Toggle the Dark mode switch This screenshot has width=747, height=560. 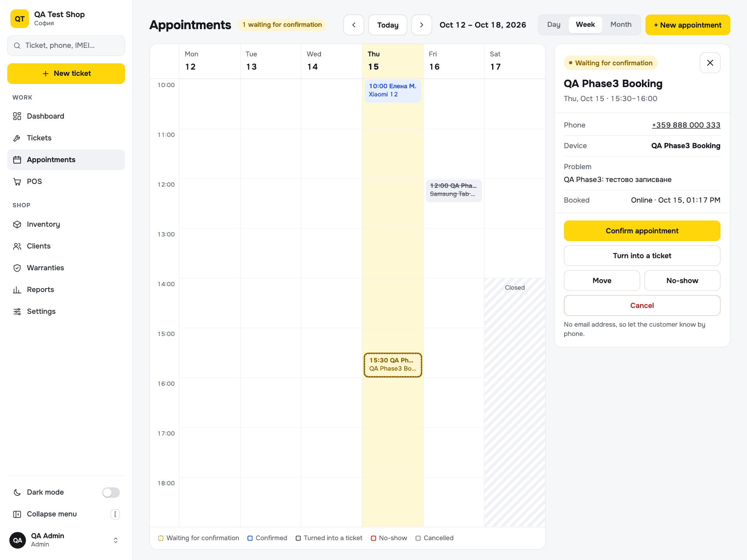111,492
